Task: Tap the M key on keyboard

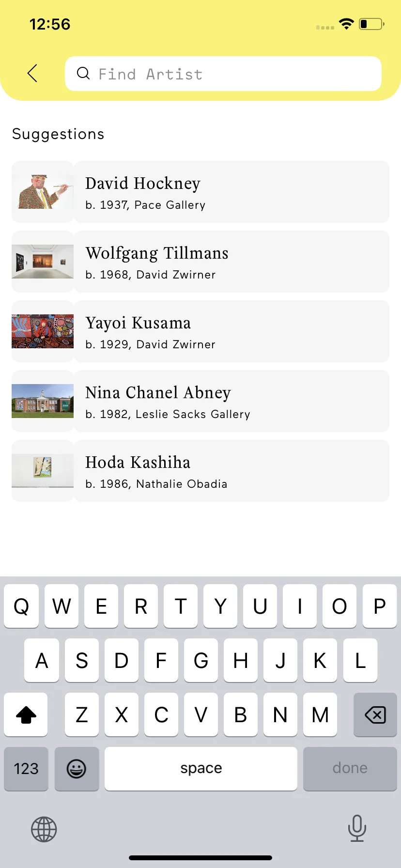Action: coord(320,714)
